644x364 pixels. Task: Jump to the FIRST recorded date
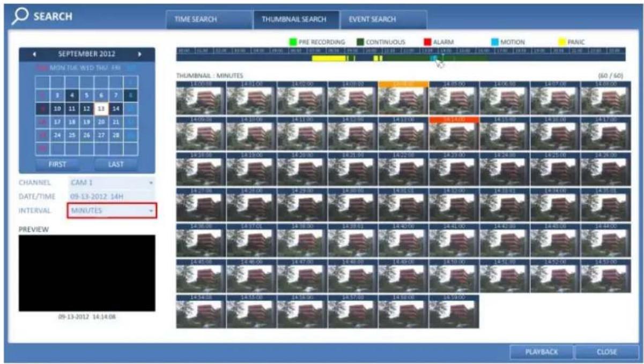coord(57,165)
